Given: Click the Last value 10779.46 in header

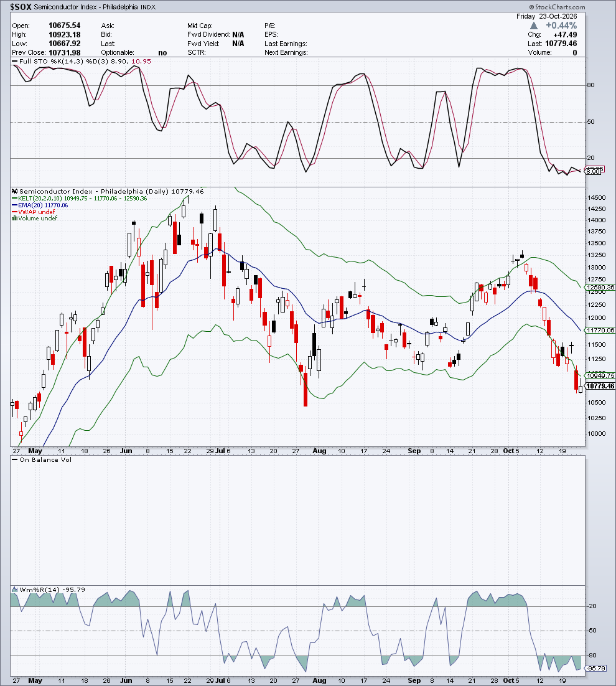Looking at the screenshot, I should (561, 44).
